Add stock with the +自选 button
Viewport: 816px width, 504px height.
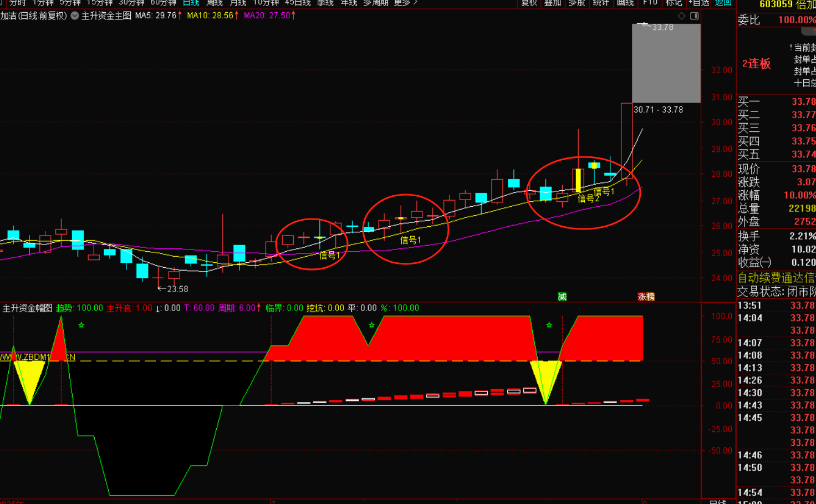(x=698, y=3)
